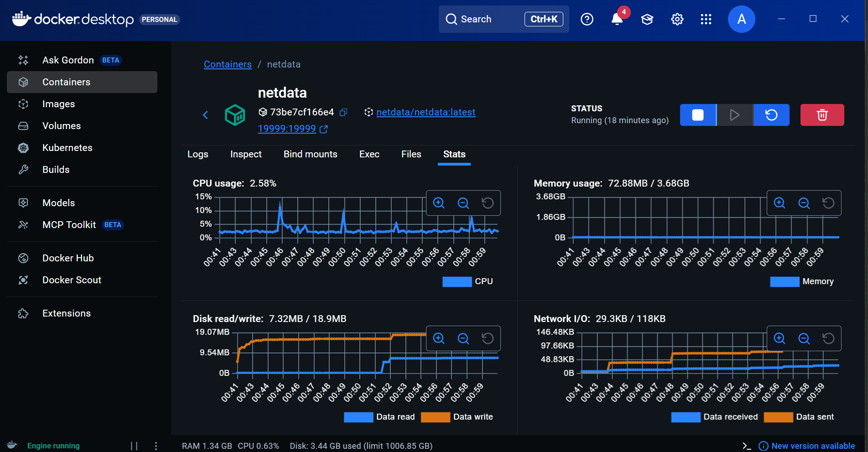Toggle the Data received legend series
Viewport: 868px width, 452px height.
tap(714, 417)
